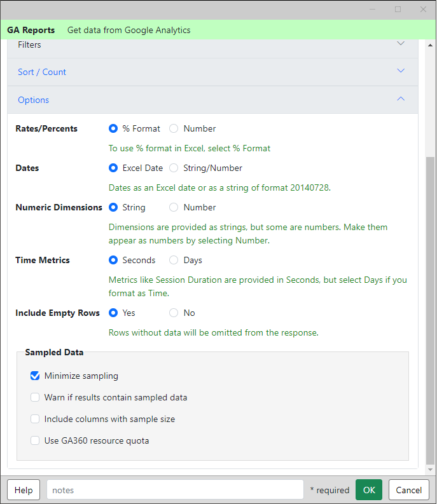437x504 pixels.
Task: Open Help
Action: (24, 490)
